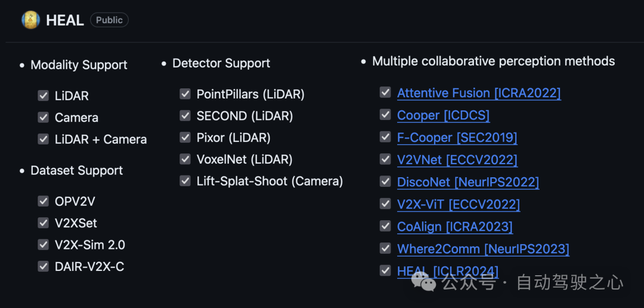This screenshot has width=644, height=308.
Task: Open the DiscoNet [NeurIPS2022] link
Action: [467, 181]
